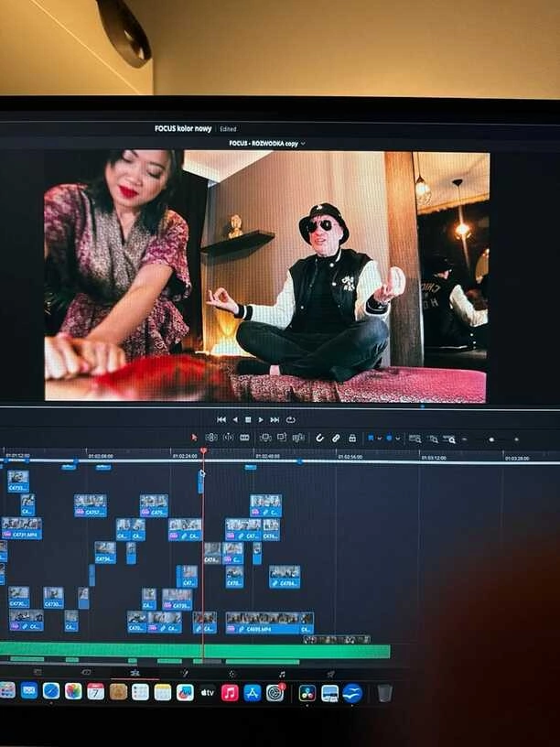Switch to the Cut page tab

pos(86,673)
